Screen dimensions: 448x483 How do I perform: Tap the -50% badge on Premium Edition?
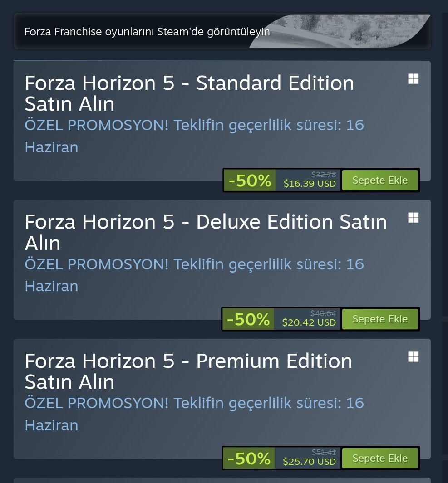(249, 459)
